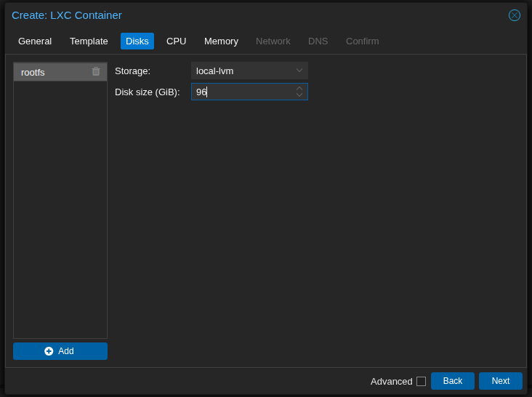Toggle the Advanced checkbox

421,381
